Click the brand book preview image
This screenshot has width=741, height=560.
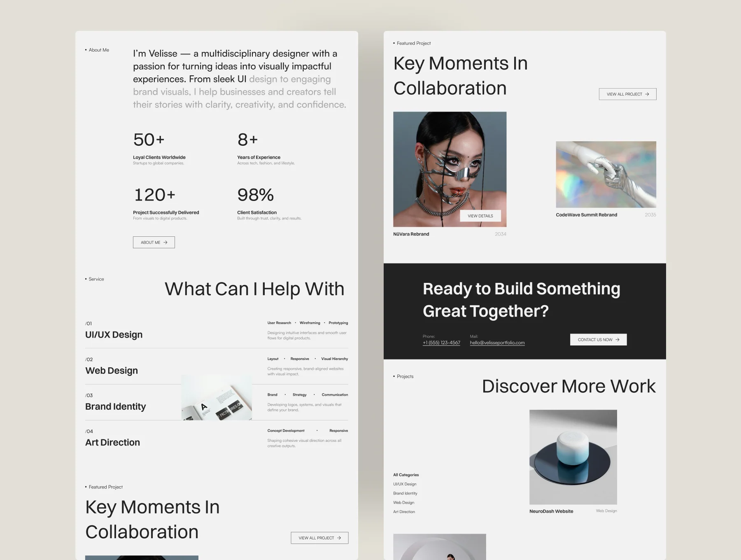click(x=217, y=397)
